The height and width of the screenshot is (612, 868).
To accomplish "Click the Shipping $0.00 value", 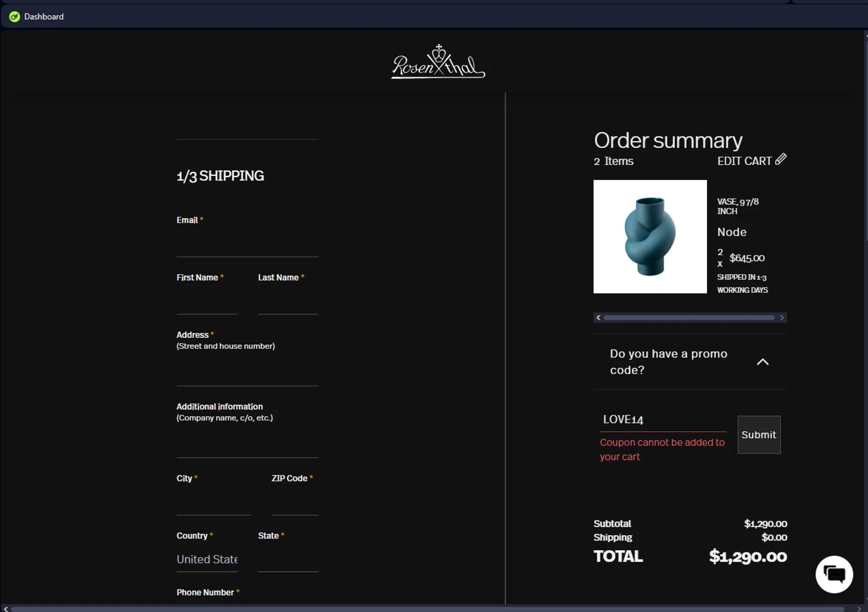I will [774, 537].
